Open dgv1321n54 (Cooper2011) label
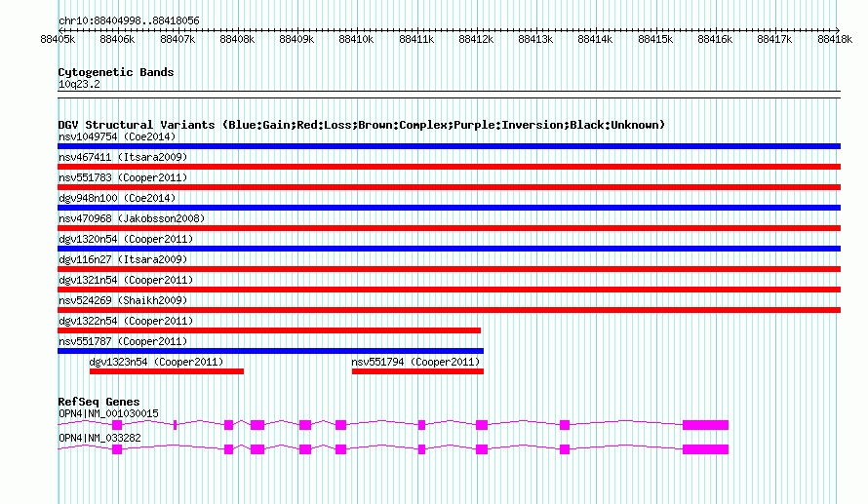Viewport: 868px width, 504px height. (126, 280)
